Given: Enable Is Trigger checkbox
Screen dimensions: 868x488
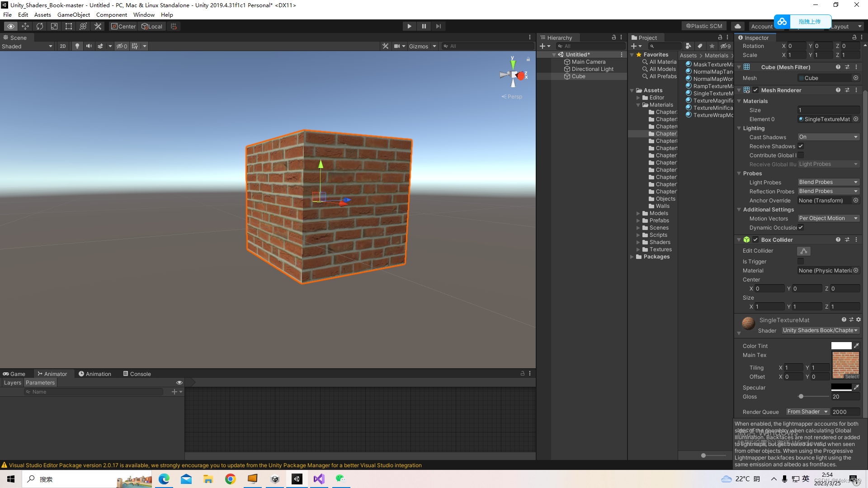Looking at the screenshot, I should tap(801, 262).
